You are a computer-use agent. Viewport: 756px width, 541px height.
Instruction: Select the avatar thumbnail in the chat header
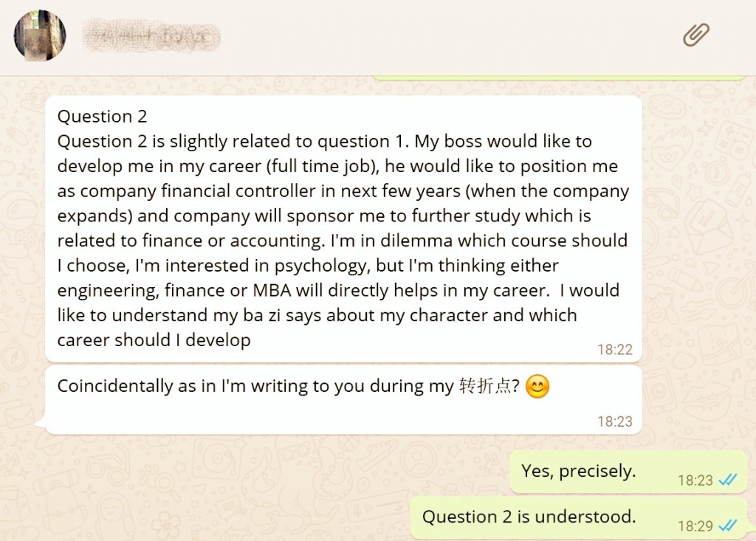pyautogui.click(x=38, y=35)
